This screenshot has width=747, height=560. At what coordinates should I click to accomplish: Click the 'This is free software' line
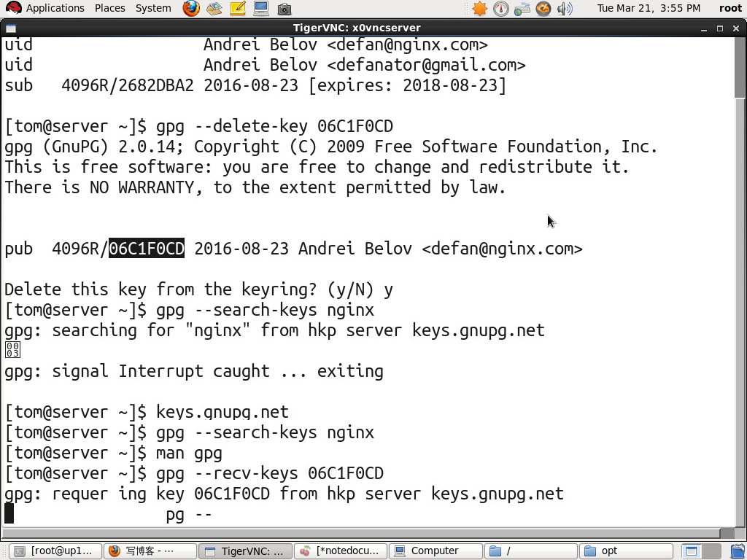click(x=317, y=167)
